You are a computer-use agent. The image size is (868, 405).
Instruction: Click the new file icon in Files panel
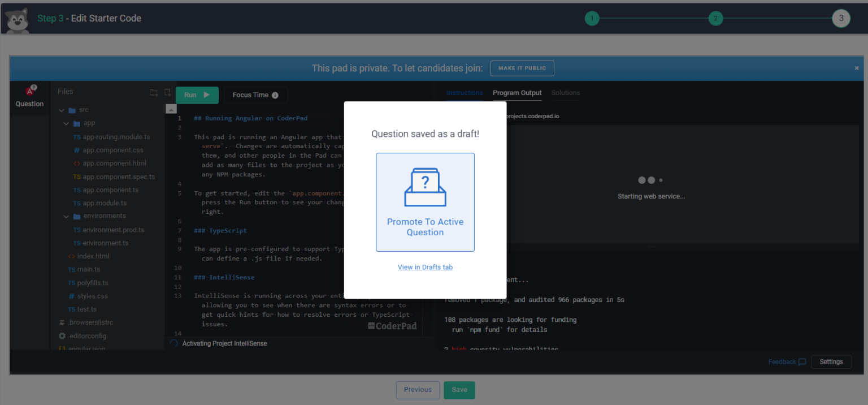click(167, 92)
